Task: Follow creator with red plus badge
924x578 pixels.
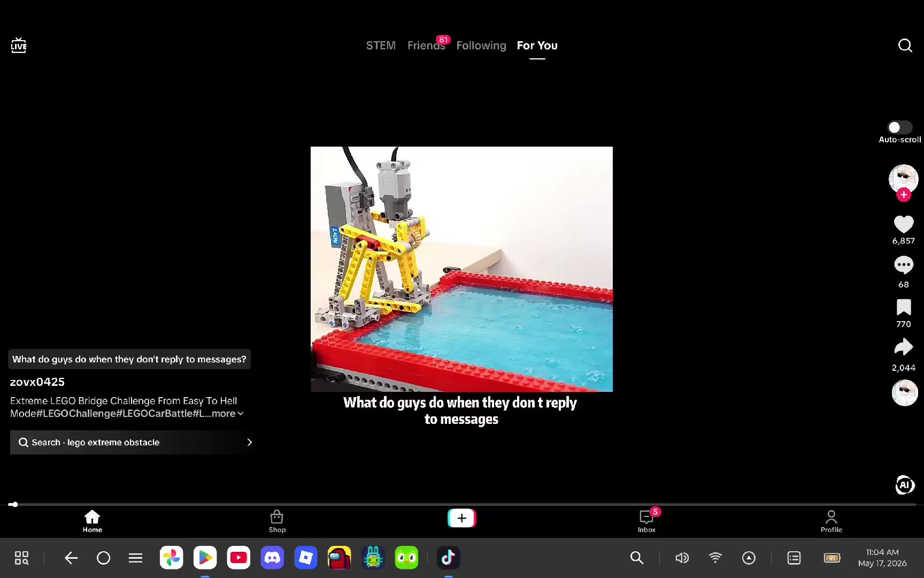Action: point(904,195)
